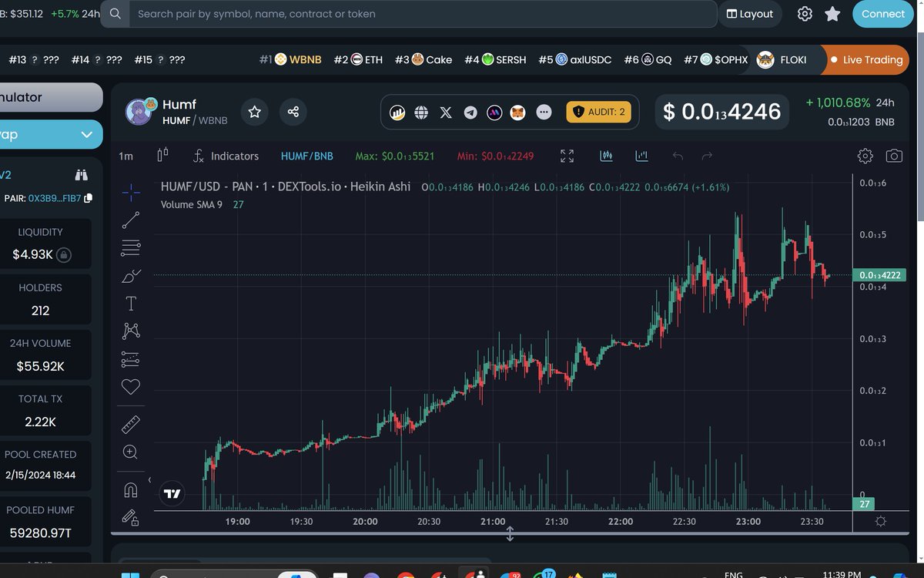
Task: Share the Humf pair
Action: pos(293,112)
